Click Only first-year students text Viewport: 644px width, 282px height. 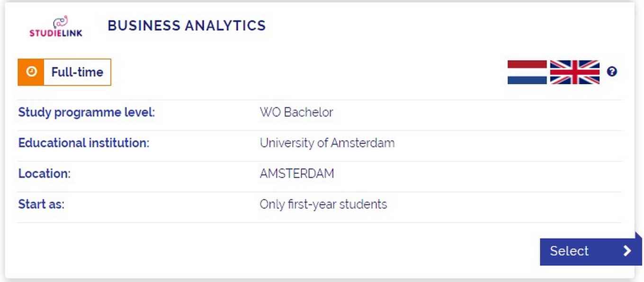tap(323, 205)
